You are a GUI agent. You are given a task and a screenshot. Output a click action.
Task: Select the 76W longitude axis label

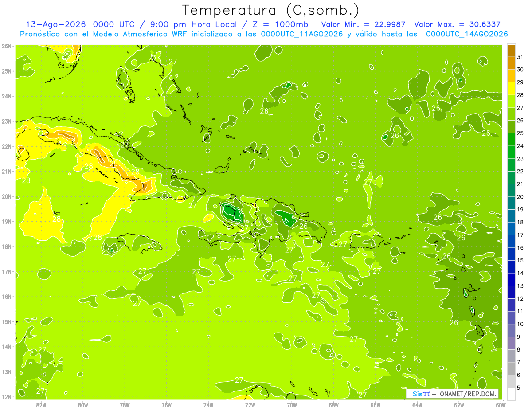167,405
